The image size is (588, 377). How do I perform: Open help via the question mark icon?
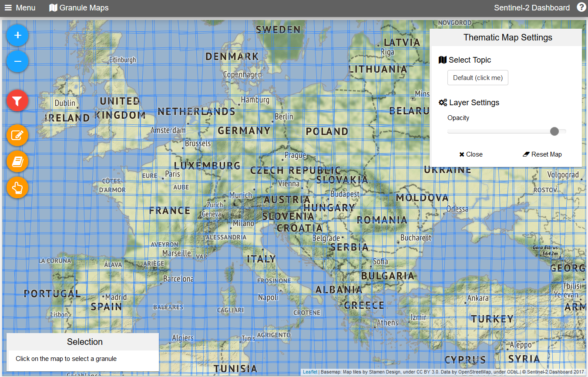581,7
